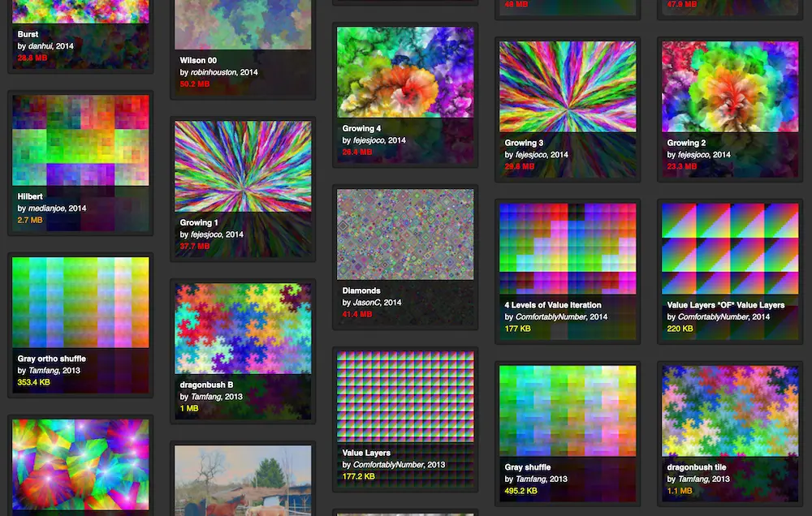
Task: Click the "41.4 MB" size on Diamonds
Action: tap(357, 315)
